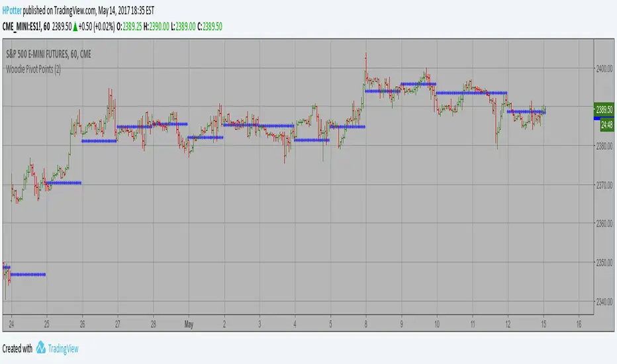
Task: Open the HPotter author profile link
Action: pos(16,8)
